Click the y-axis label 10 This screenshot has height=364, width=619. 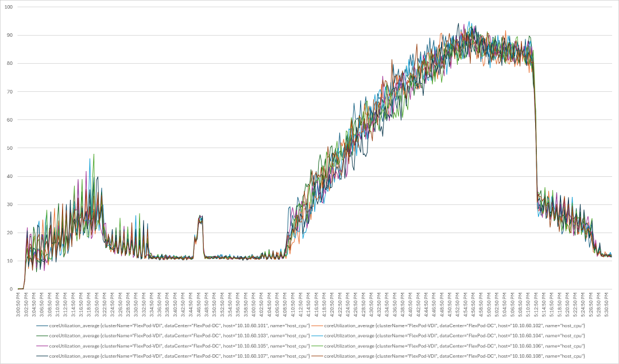(x=10, y=261)
